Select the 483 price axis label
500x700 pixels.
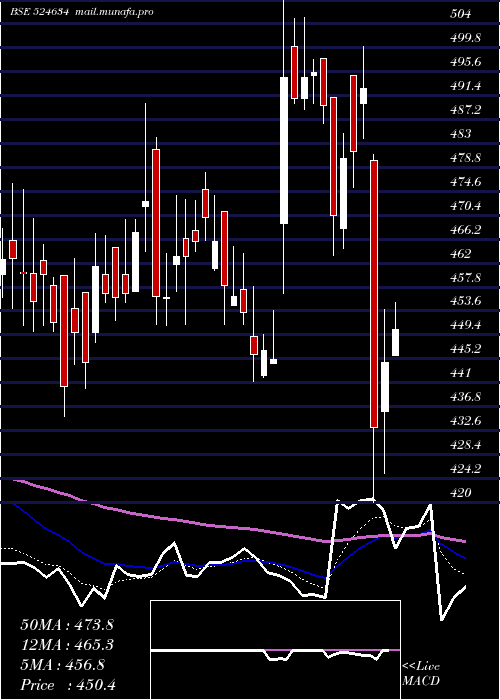point(460,134)
